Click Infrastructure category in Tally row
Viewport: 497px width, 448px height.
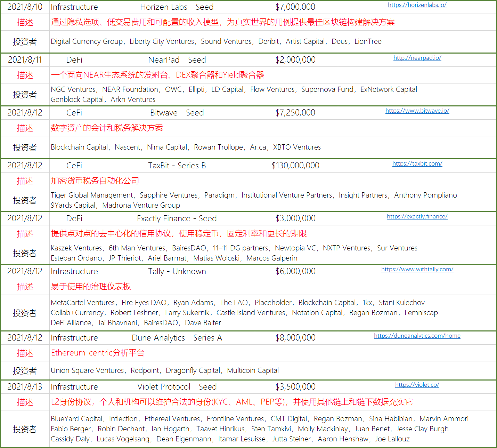coord(74,271)
